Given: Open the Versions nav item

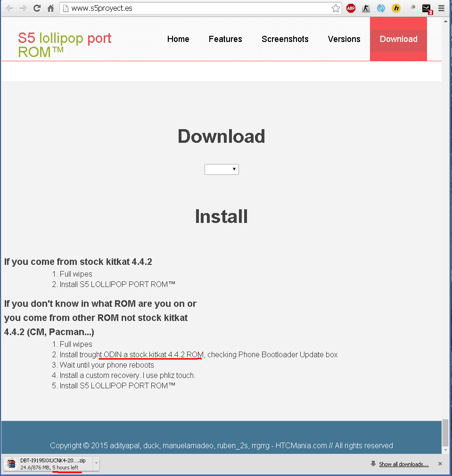Looking at the screenshot, I should (344, 39).
